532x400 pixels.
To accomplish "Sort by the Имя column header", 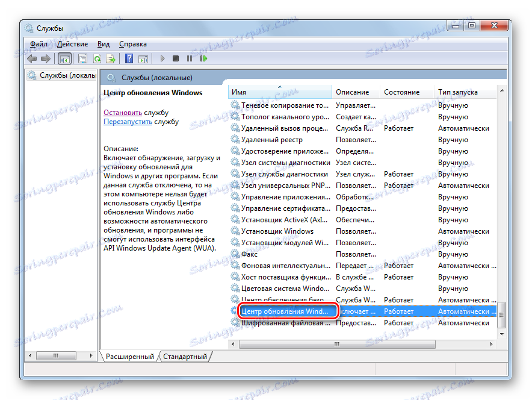I will click(x=280, y=92).
